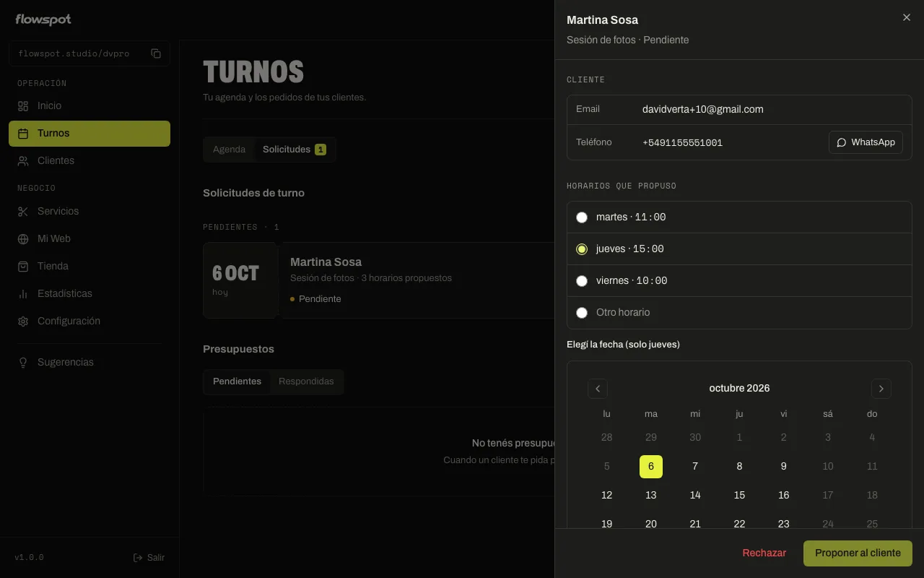Click the phone number +5491155551001
The height and width of the screenshot is (578, 924).
682,142
